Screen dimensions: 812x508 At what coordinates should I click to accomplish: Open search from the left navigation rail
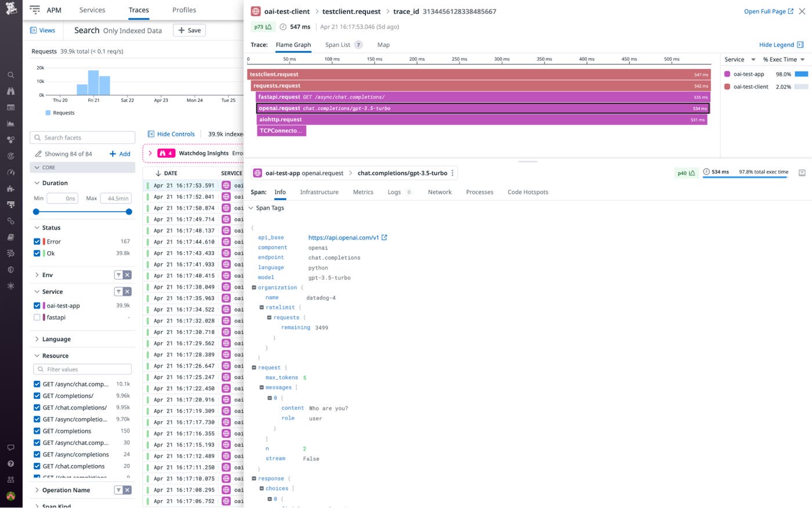[x=10, y=75]
